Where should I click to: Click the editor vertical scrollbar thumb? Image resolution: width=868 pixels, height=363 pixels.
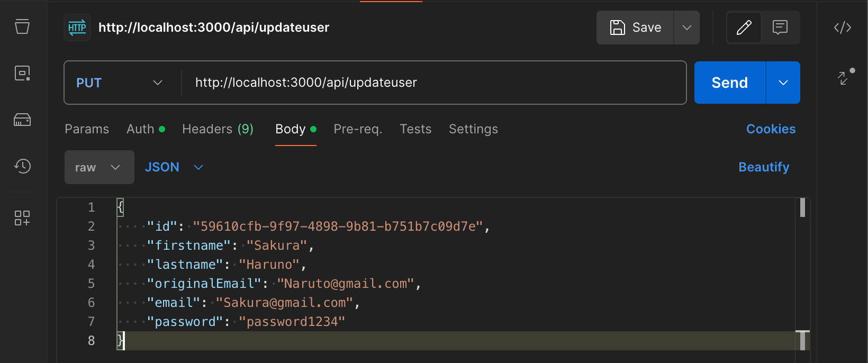[802, 207]
